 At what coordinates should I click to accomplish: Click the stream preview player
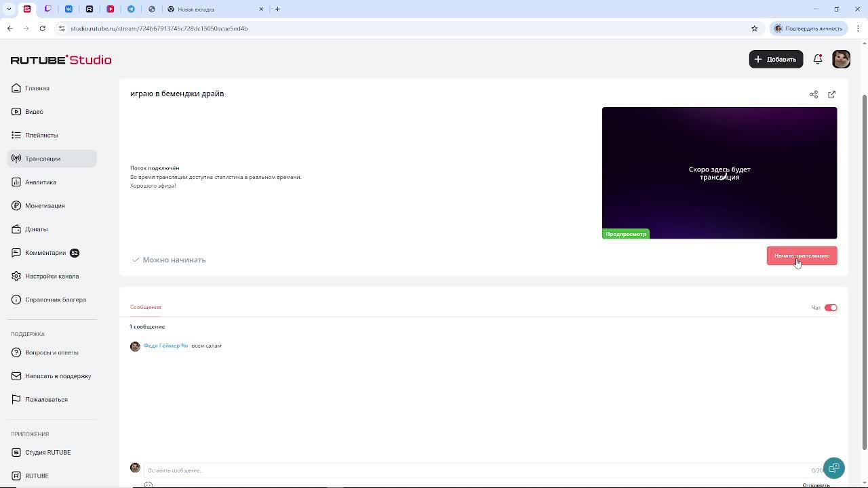(719, 173)
